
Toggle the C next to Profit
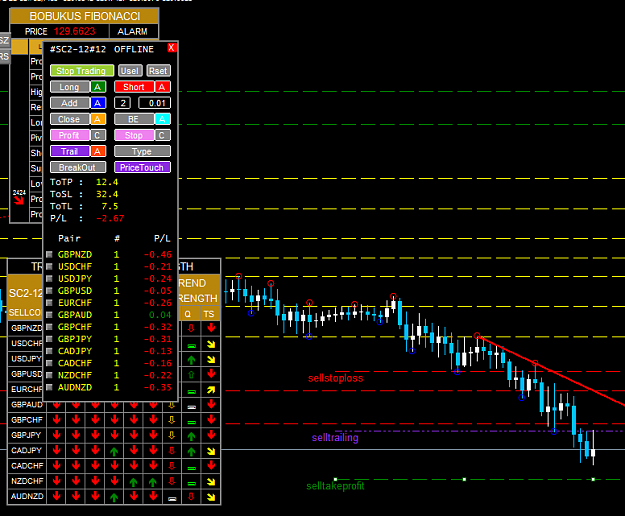click(x=98, y=135)
